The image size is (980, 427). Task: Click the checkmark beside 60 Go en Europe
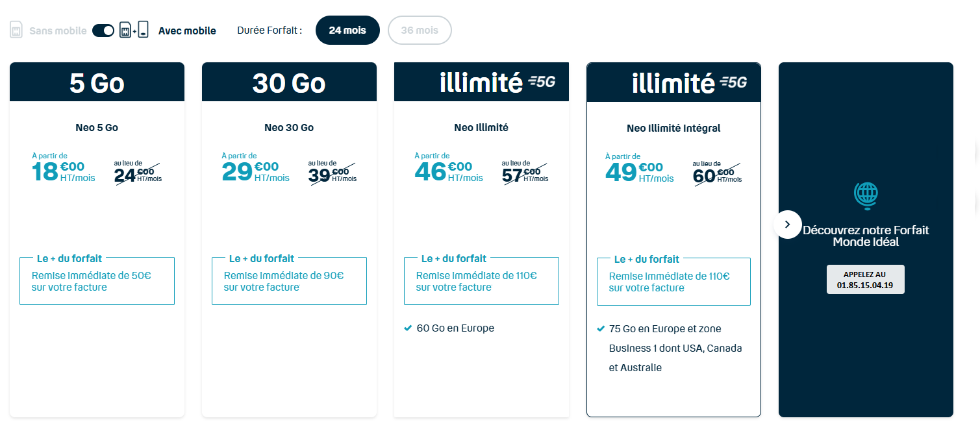(x=407, y=328)
